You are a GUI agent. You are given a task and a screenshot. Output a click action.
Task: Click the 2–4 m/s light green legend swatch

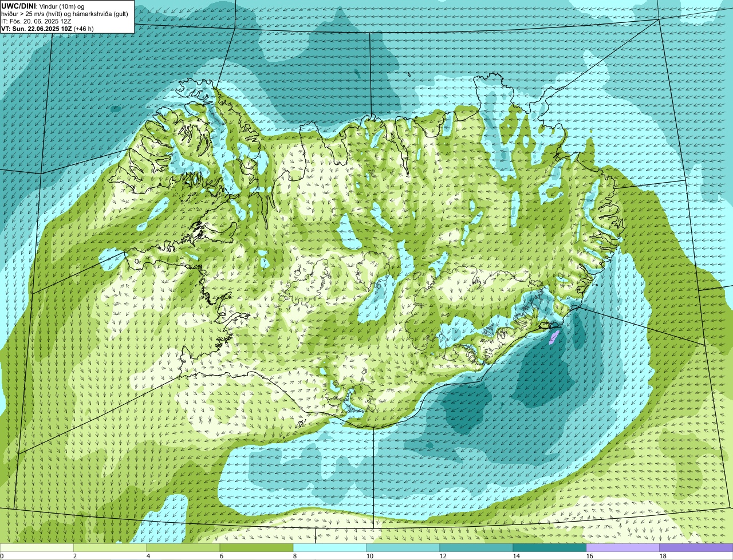click(x=110, y=548)
